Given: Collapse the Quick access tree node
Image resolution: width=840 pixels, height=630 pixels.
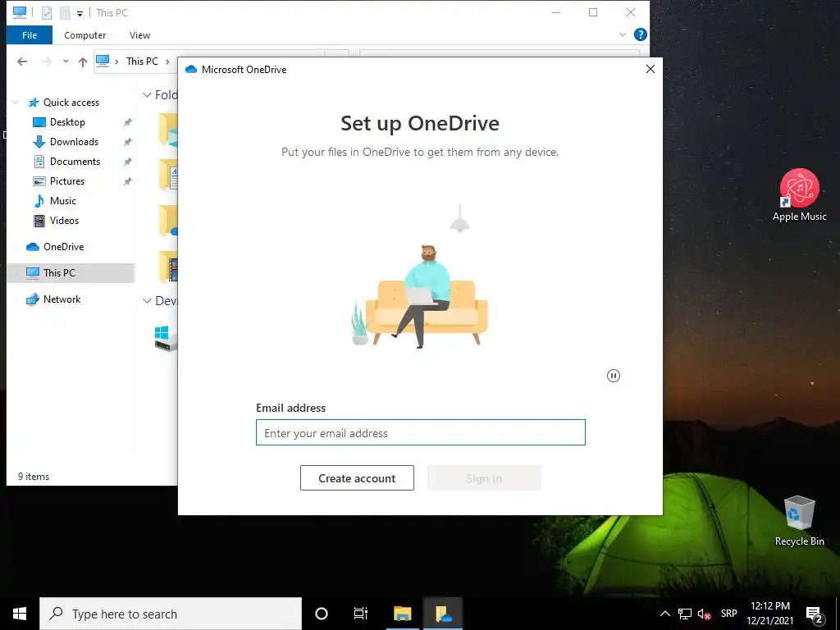Looking at the screenshot, I should [x=16, y=103].
